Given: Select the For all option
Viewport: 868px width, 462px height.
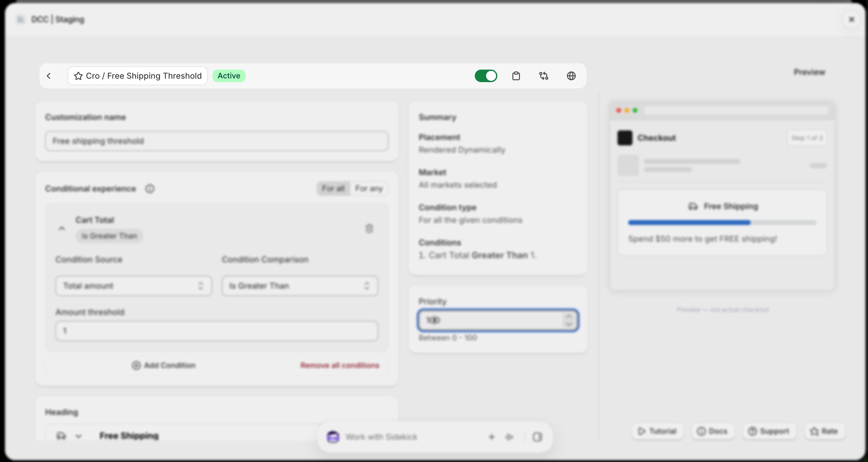Looking at the screenshot, I should 333,189.
